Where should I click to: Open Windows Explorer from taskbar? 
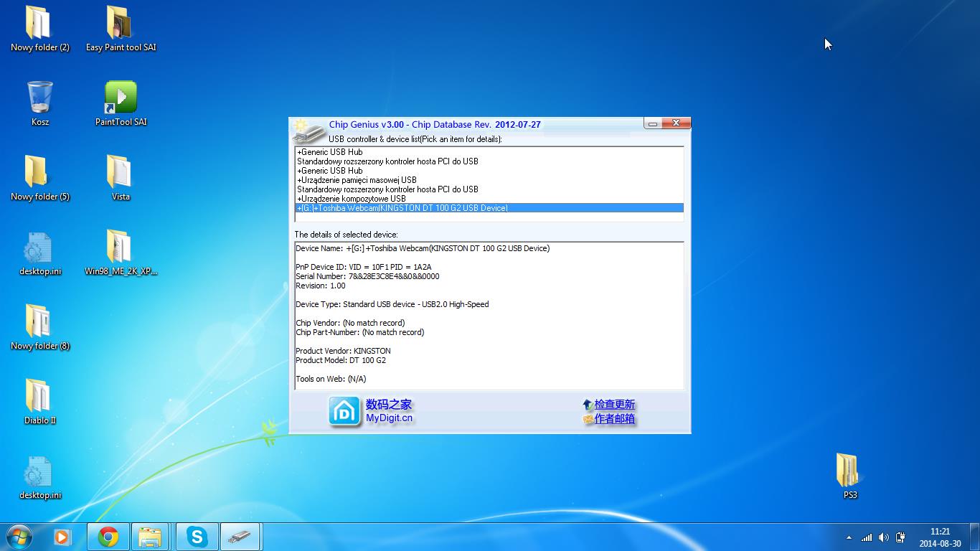pyautogui.click(x=150, y=537)
